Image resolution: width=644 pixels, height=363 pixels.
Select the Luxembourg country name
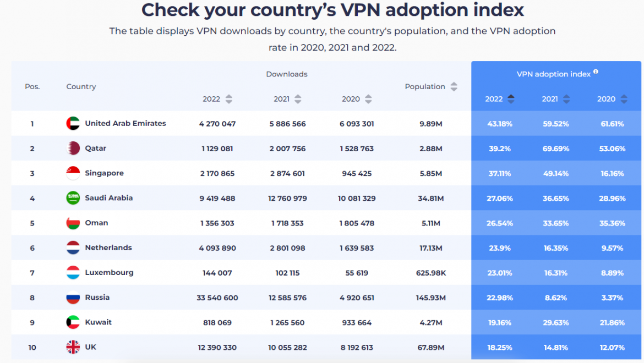[109, 272]
